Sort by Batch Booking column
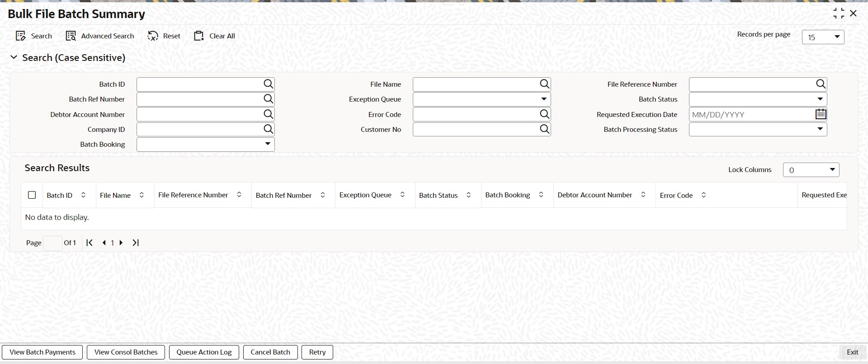 pos(541,195)
